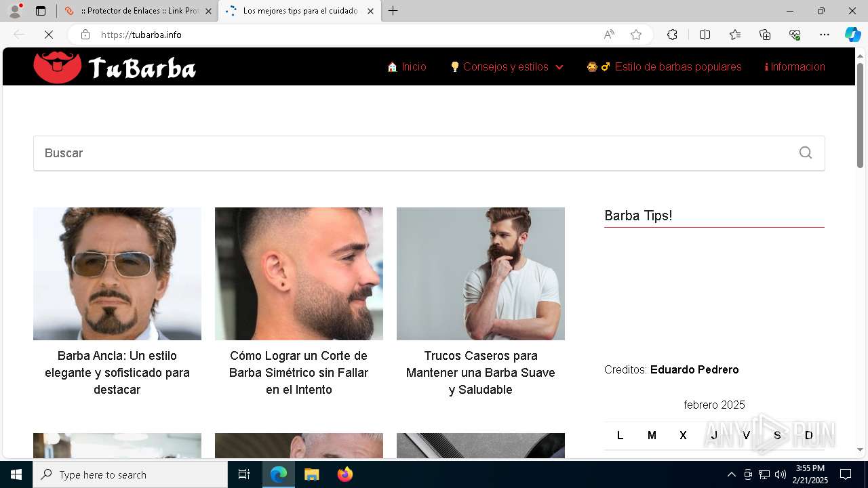Show hidden system tray icons
This screenshot has width=868, height=488.
(x=732, y=474)
